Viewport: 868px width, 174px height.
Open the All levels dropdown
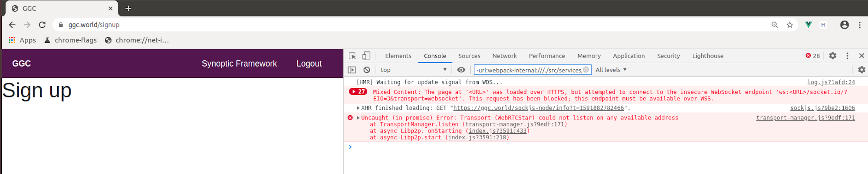point(611,70)
